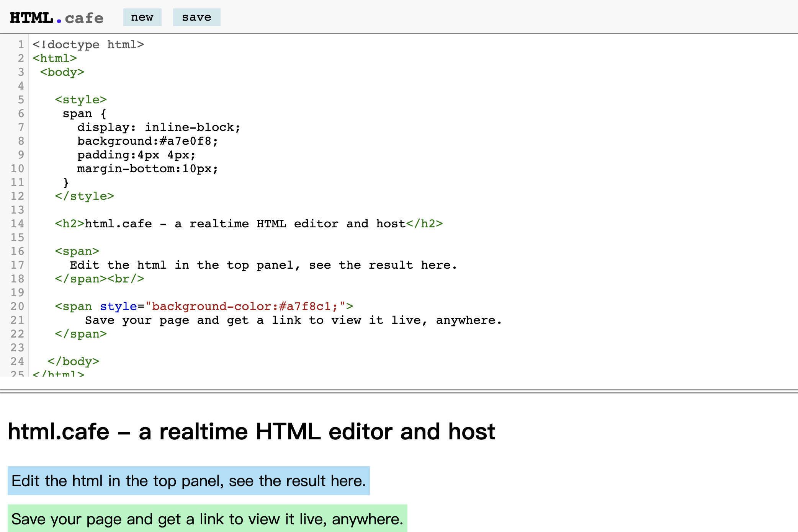Click the blue highlighted text in the preview

[x=188, y=481]
